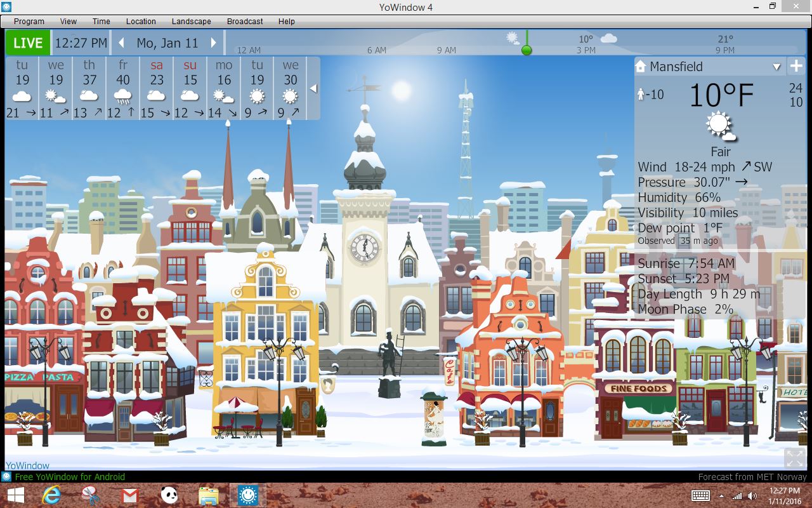This screenshot has height=508, width=812.
Task: Open Internet Explorer from taskbar
Action: (51, 495)
